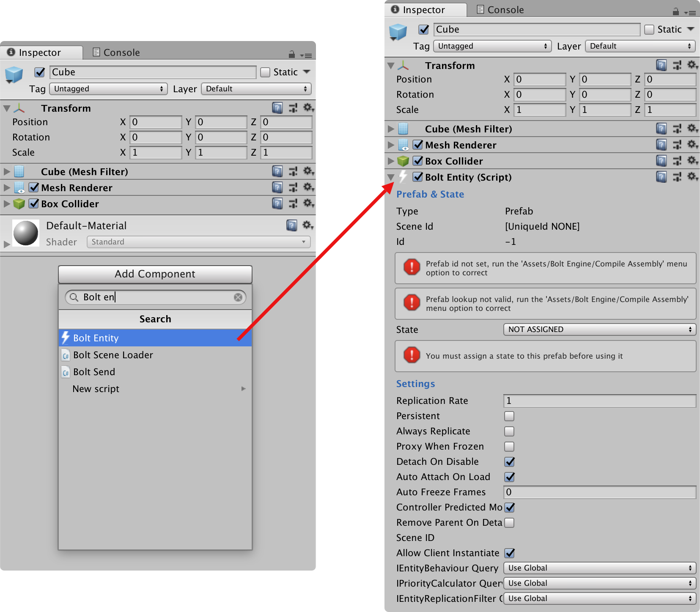Open Tag dropdown in left Inspector
This screenshot has width=700, height=612.
pos(109,89)
